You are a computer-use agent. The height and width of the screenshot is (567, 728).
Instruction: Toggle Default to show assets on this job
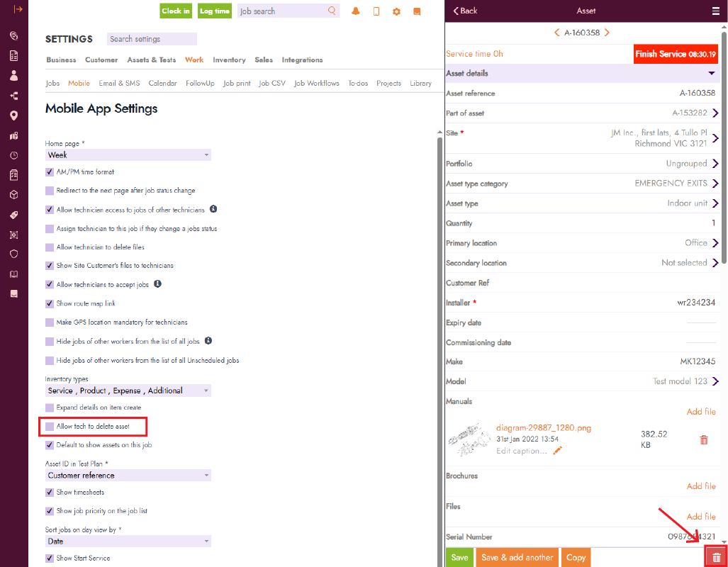(x=50, y=445)
